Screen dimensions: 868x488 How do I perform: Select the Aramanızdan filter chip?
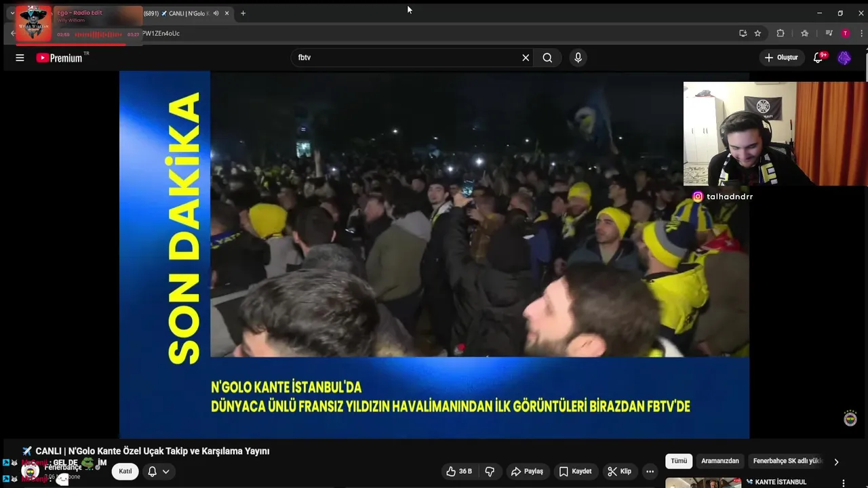[x=720, y=461]
